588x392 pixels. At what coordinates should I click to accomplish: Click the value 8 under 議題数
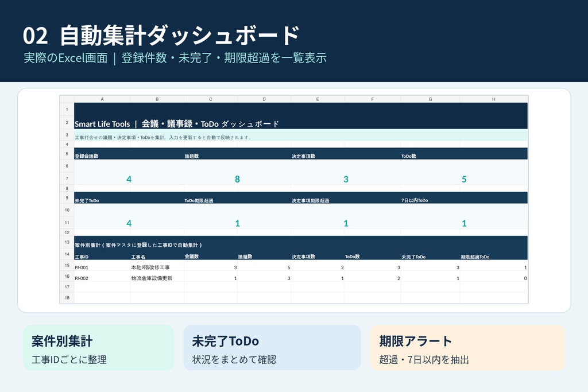(237, 179)
